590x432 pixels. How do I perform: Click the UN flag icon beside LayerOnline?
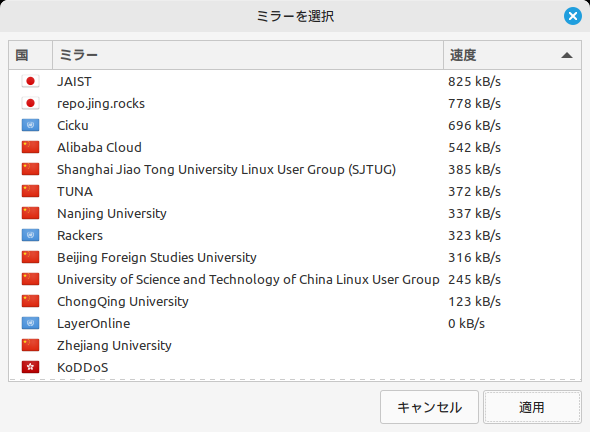(30, 323)
